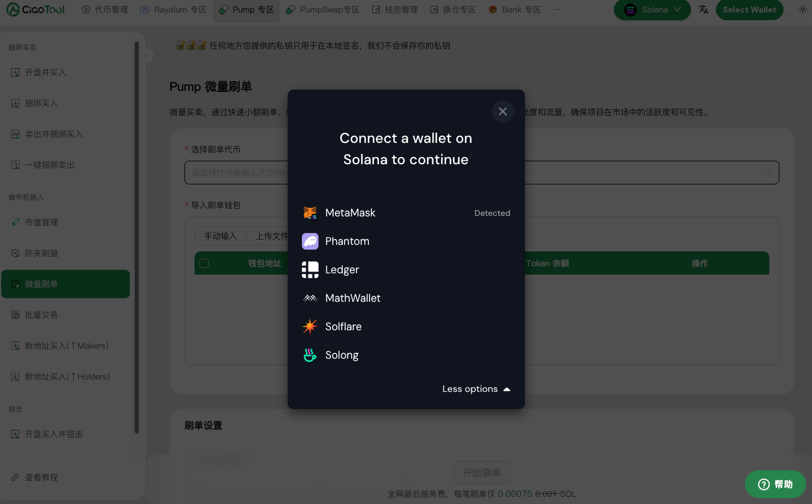Click the 帮助 help button
Viewport: 812px width, 504px height.
tap(775, 484)
